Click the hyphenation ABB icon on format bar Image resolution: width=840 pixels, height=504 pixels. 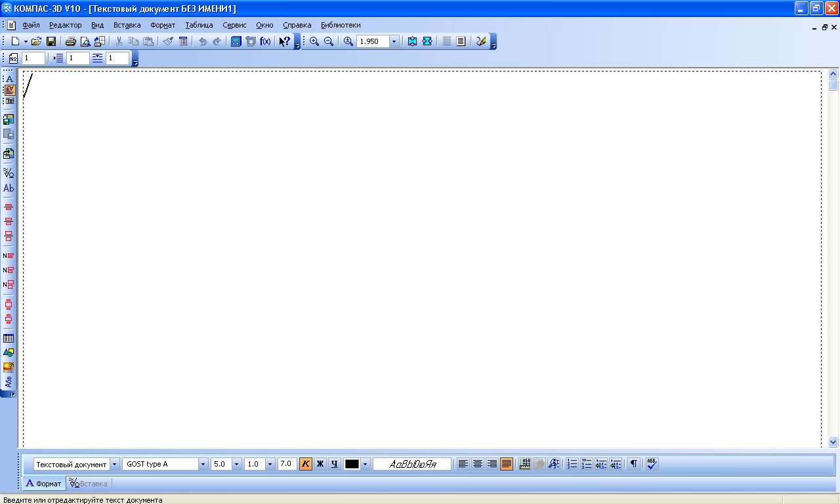[524, 463]
